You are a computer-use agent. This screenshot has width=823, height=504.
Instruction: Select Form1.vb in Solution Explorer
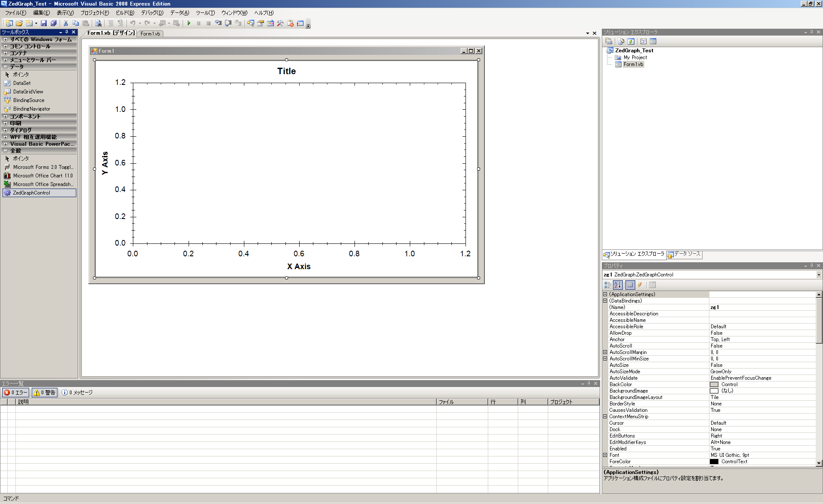tap(632, 64)
